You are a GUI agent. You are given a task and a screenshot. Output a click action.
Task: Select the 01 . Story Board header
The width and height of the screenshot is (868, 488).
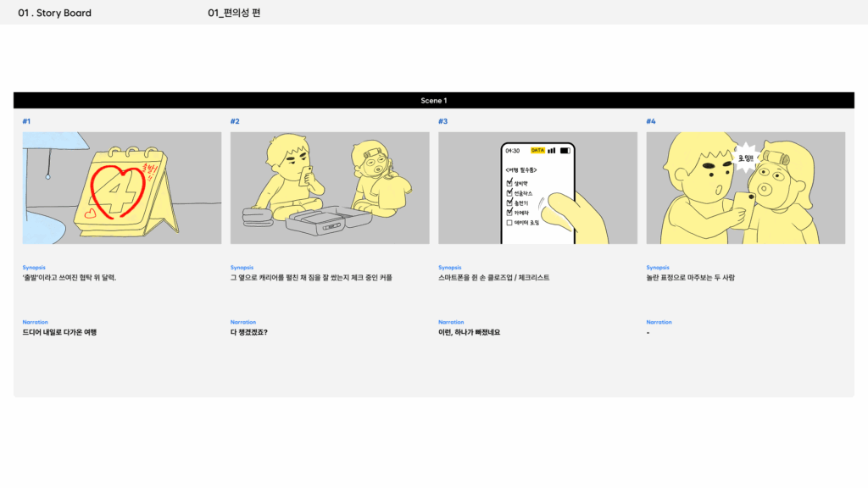tap(55, 13)
